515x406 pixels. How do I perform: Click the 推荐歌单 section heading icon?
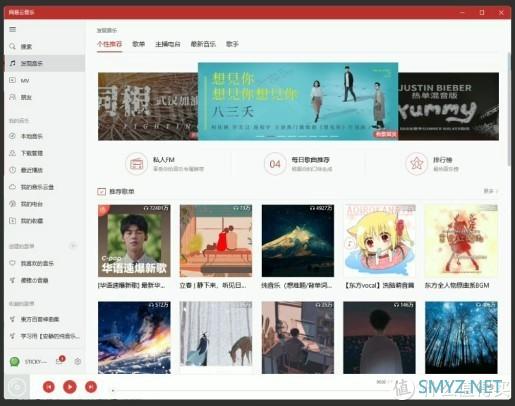tap(101, 191)
